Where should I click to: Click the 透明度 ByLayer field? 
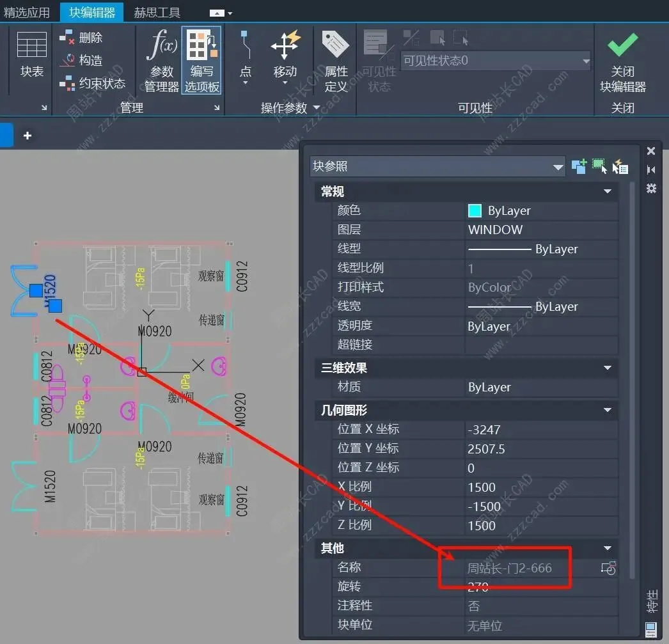coord(541,326)
